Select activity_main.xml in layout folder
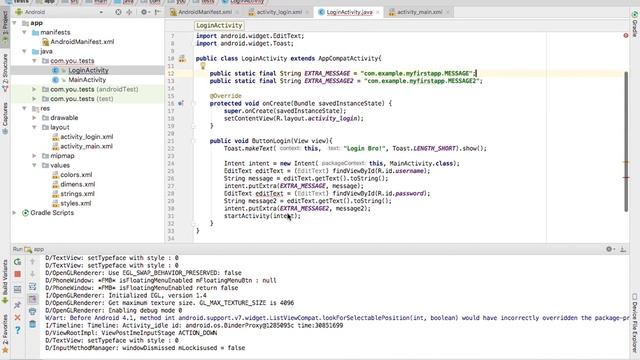 (x=87, y=146)
